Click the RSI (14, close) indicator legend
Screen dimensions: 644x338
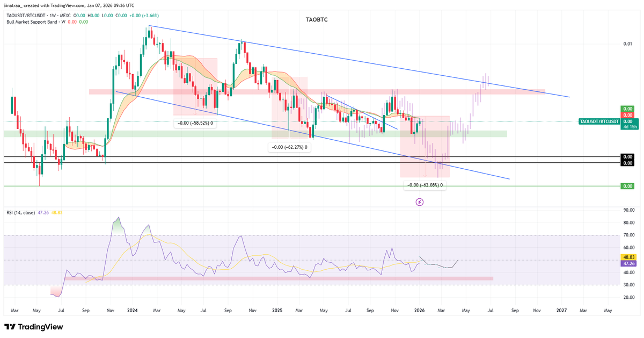[x=20, y=213]
